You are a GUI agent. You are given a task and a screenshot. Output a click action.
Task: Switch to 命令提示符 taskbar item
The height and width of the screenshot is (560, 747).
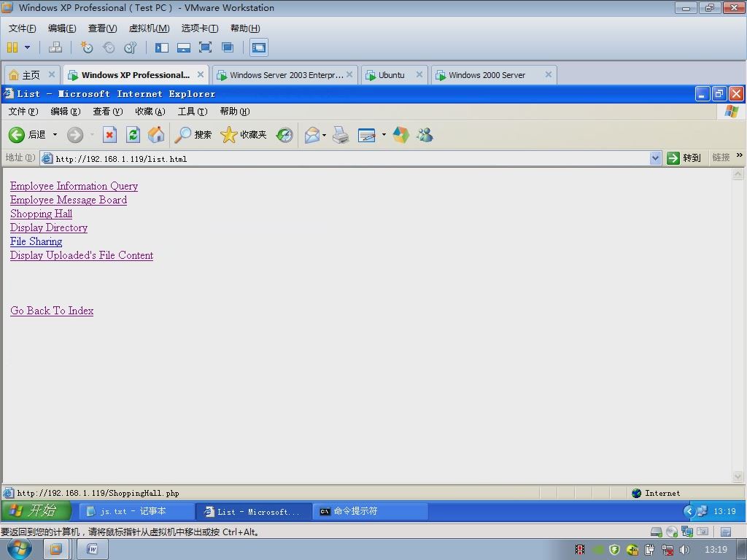(370, 511)
